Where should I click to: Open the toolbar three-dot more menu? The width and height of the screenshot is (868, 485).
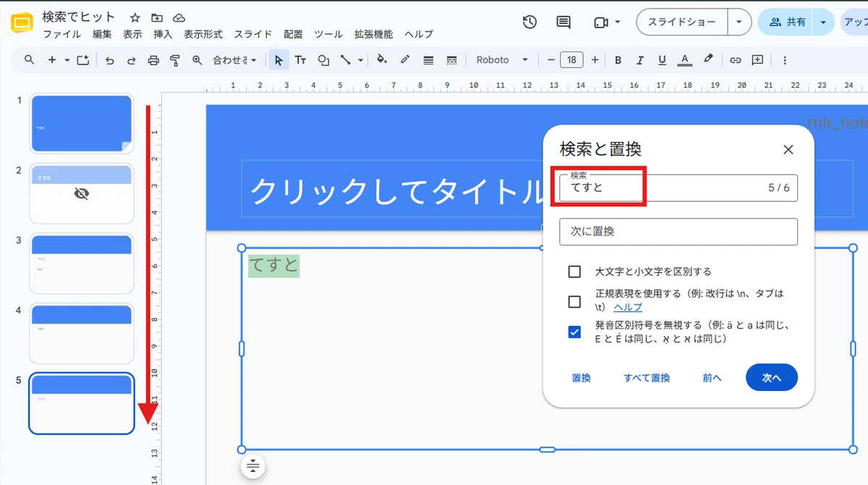785,60
